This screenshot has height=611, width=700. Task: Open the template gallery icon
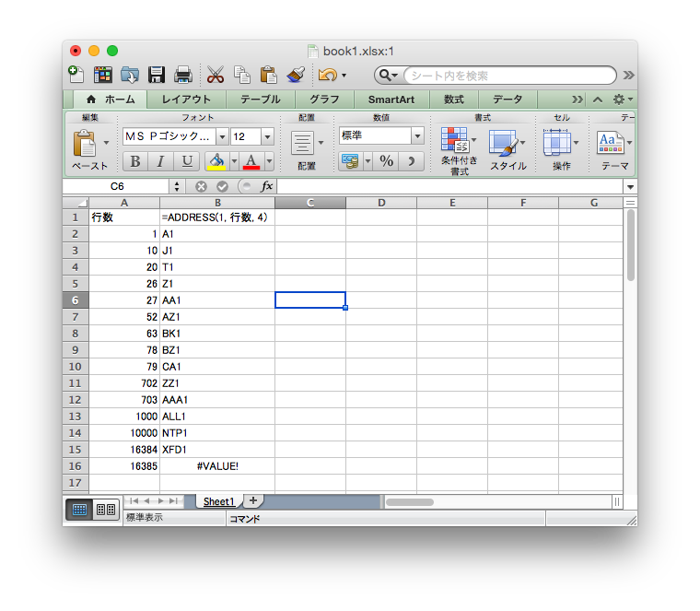[x=102, y=75]
